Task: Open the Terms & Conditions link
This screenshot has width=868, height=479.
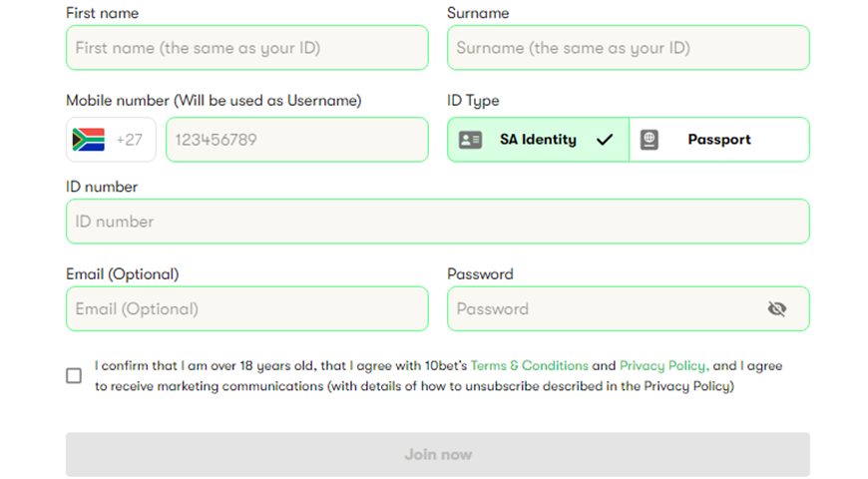Action: coord(529,366)
